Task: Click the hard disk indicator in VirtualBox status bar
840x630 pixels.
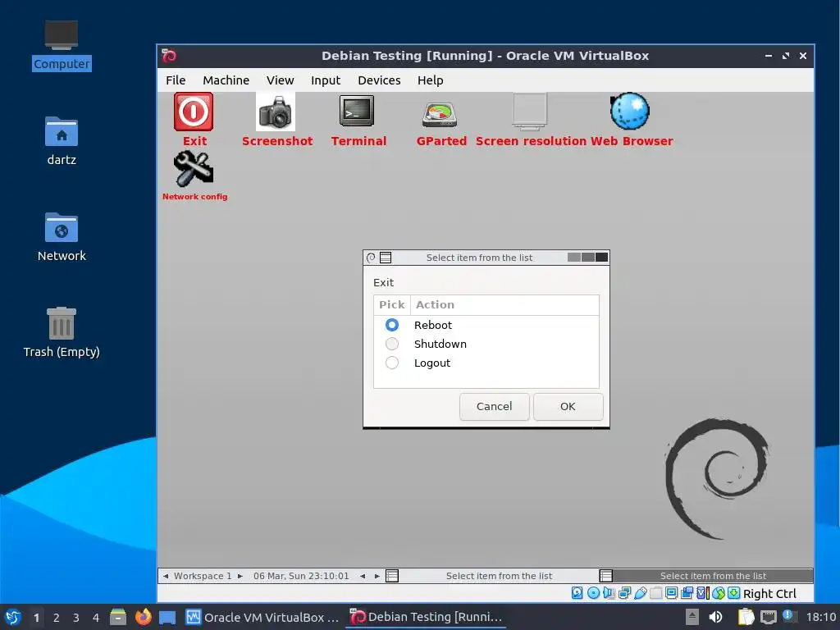Action: coord(577,593)
